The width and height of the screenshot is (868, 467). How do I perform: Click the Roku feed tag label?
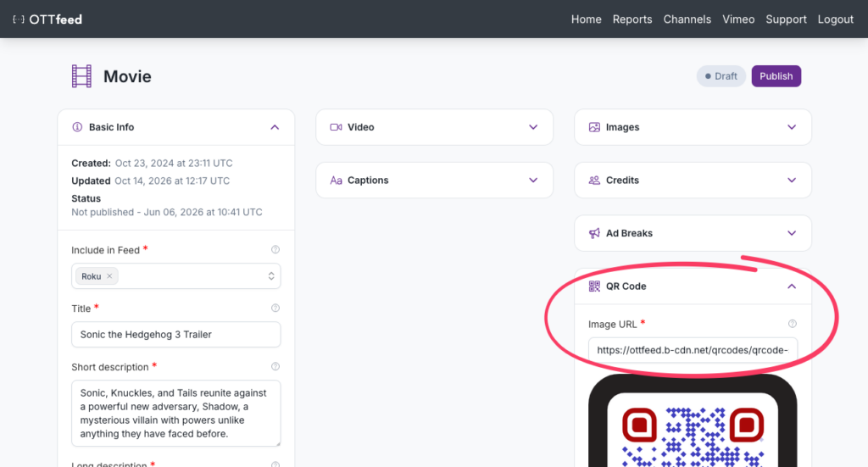(x=92, y=276)
